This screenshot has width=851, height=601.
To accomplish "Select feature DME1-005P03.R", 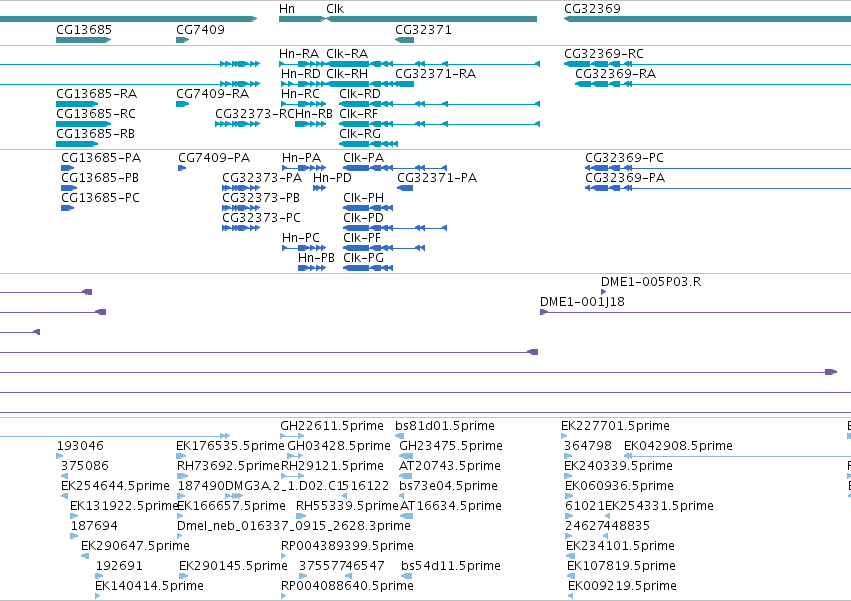I will point(651,282).
